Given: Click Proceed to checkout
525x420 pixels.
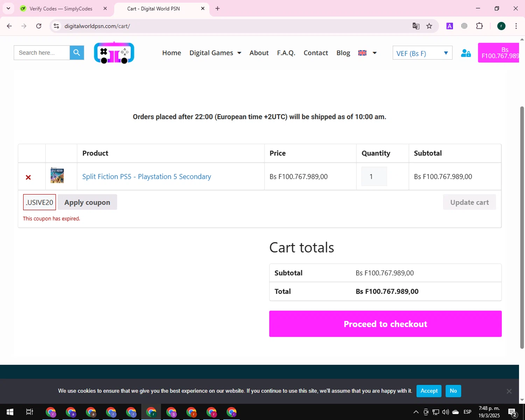Looking at the screenshot, I should click(385, 324).
